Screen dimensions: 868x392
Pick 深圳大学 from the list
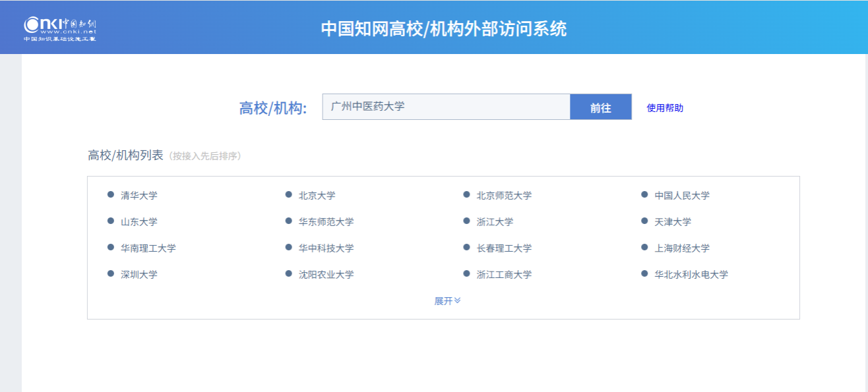[x=139, y=275]
